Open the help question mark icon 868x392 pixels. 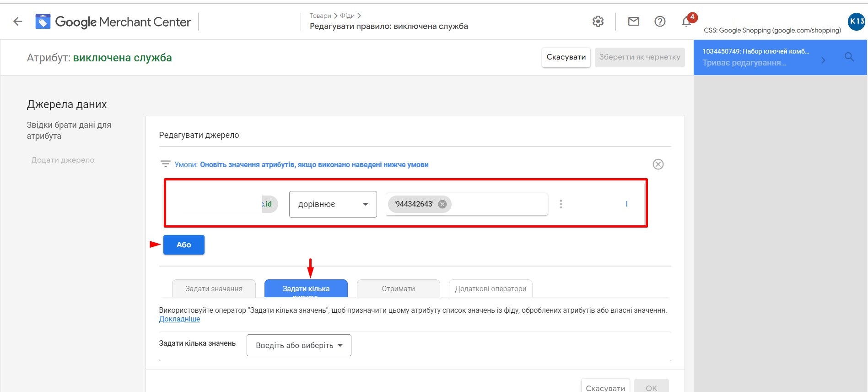point(660,21)
